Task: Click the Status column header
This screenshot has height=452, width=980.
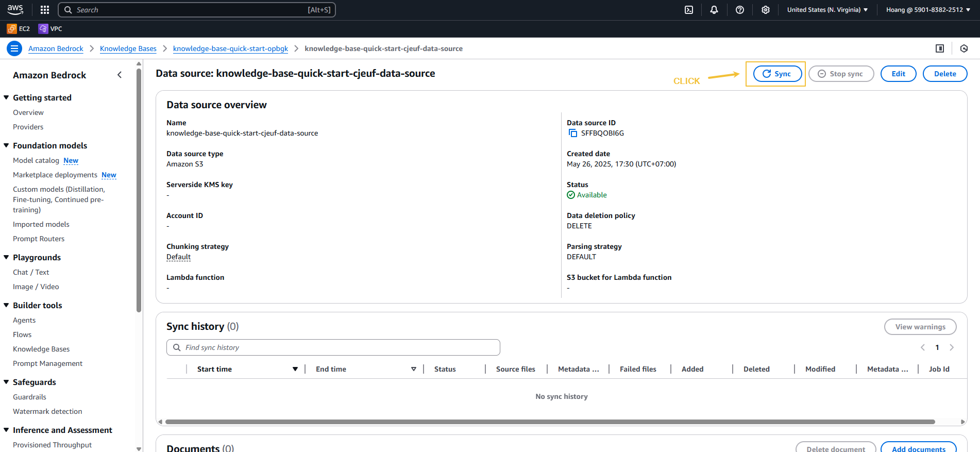Action: (x=445, y=369)
